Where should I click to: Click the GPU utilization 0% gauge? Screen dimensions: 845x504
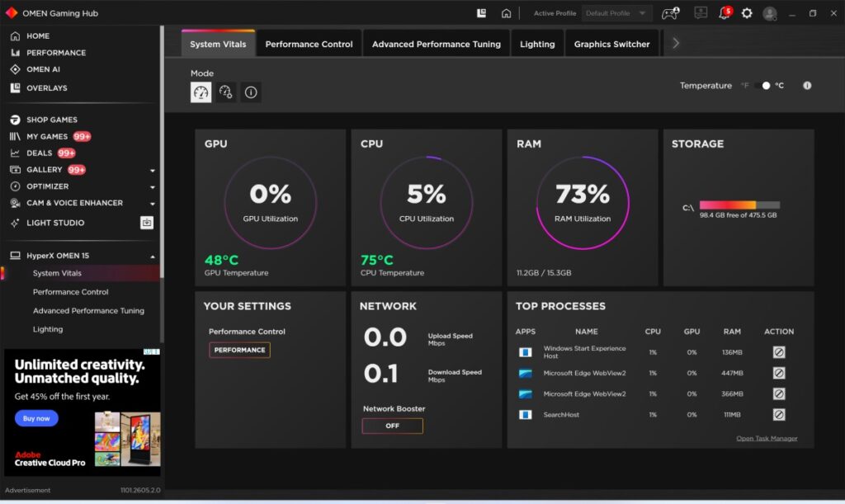pos(270,203)
